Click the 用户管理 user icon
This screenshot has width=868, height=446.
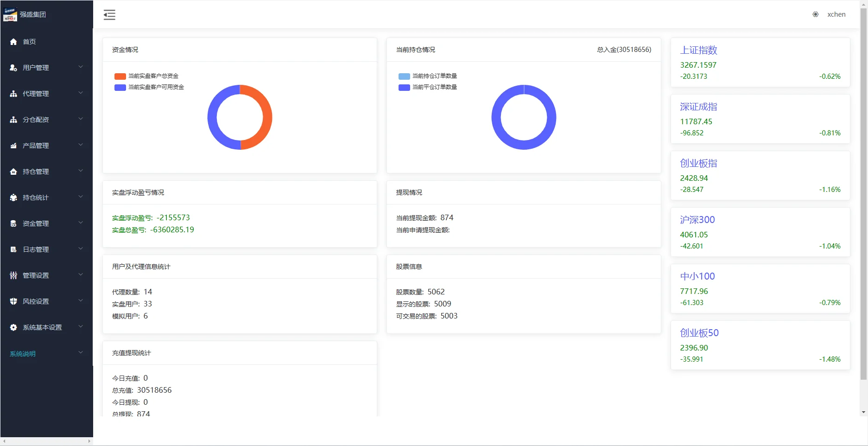pyautogui.click(x=13, y=68)
